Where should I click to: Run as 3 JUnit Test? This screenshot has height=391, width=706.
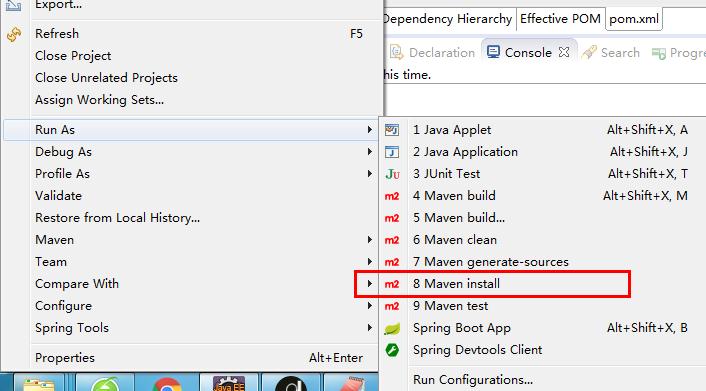543,174
